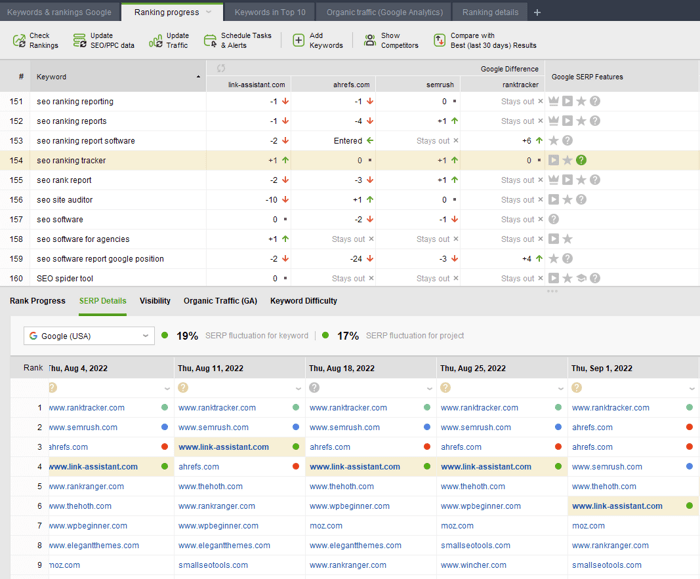This screenshot has width=700, height=579.
Task: Switch to the Keywords in Top 10 tab
Action: [x=271, y=12]
